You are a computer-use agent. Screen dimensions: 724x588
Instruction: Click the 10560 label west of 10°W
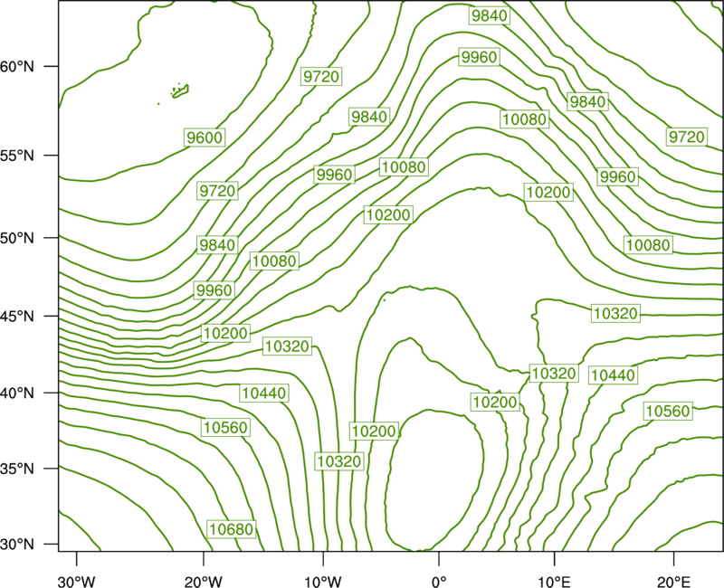226,427
